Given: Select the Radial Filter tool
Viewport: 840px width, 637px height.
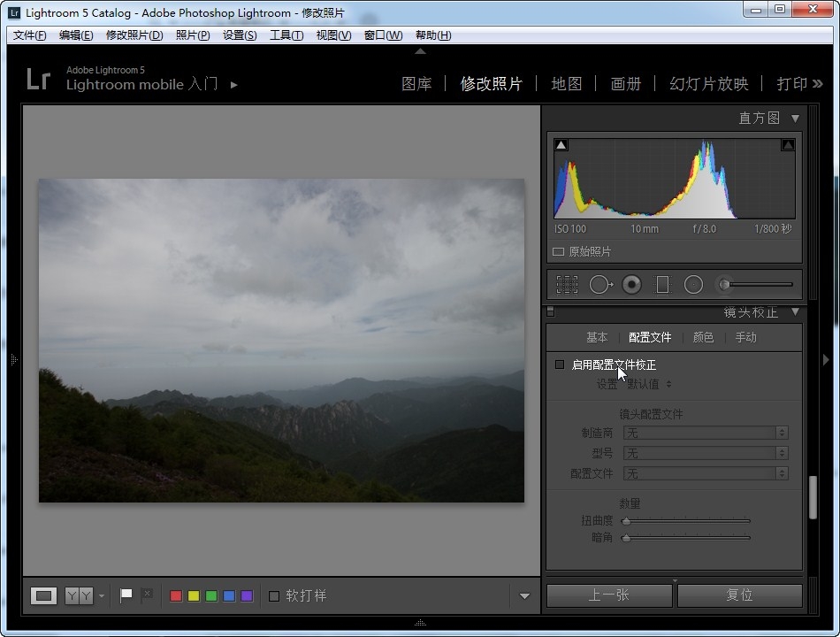Looking at the screenshot, I should pos(693,284).
